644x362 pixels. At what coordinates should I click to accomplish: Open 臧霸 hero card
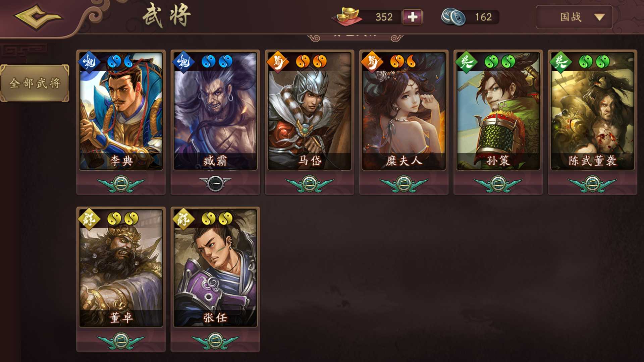click(x=215, y=111)
